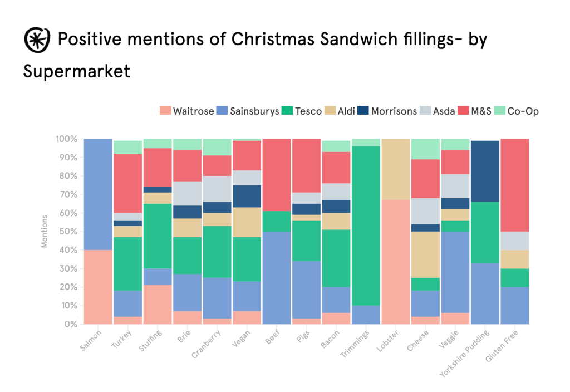Toggle the Morrisons series legend label
Image resolution: width=570 pixels, height=392 pixels.
(x=394, y=111)
